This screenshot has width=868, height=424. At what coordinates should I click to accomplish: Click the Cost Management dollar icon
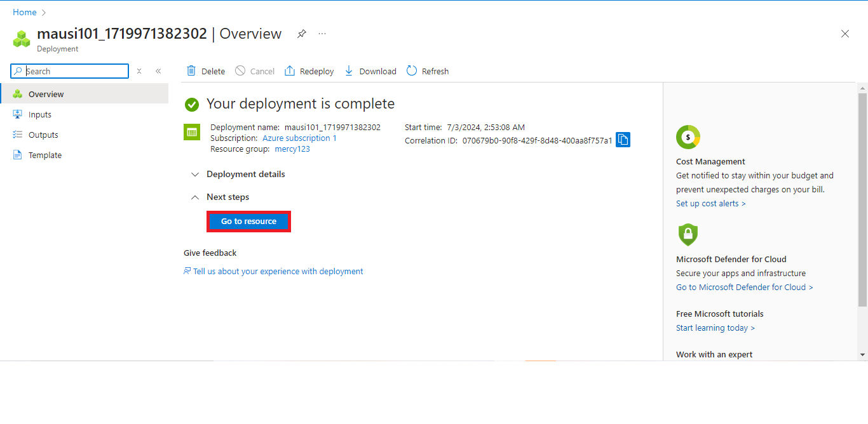[x=688, y=137]
